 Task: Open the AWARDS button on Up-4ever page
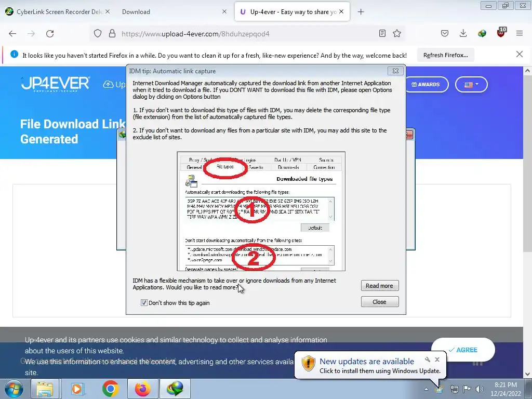point(427,85)
